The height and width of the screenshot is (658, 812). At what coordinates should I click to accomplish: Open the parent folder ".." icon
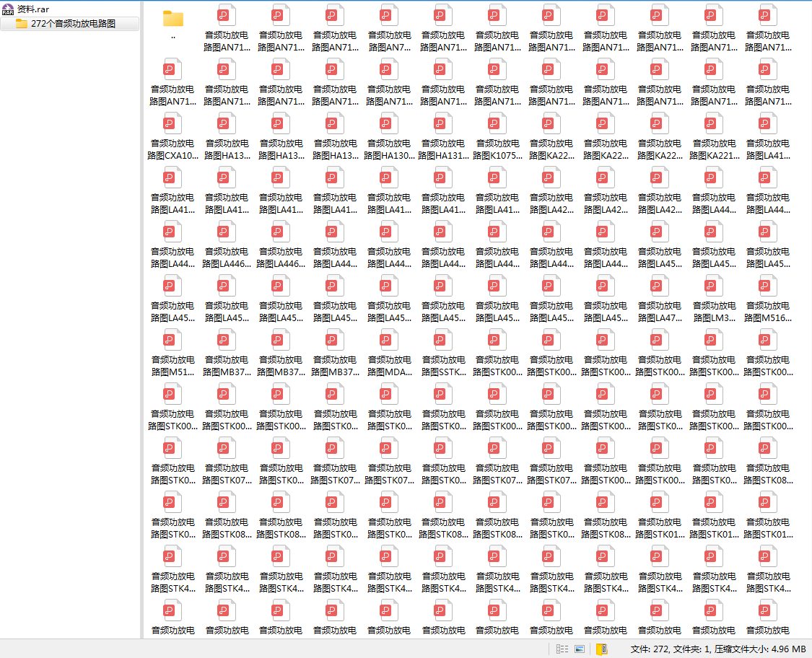click(x=173, y=19)
